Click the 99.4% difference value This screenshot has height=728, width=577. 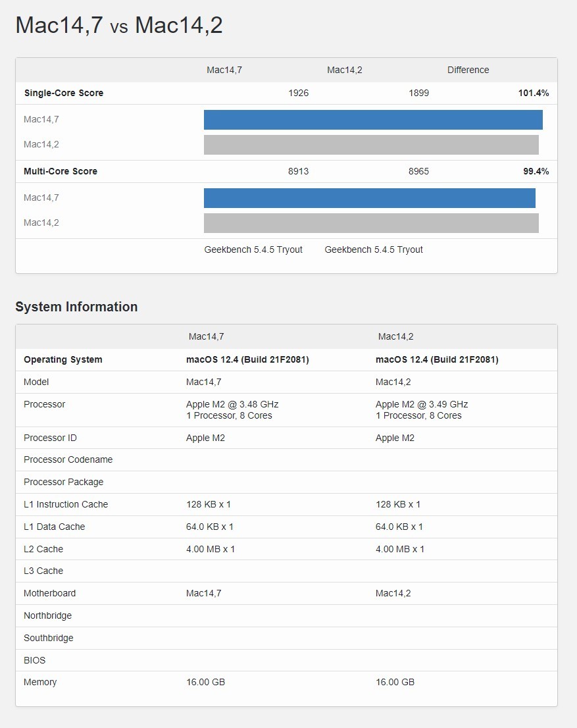536,171
